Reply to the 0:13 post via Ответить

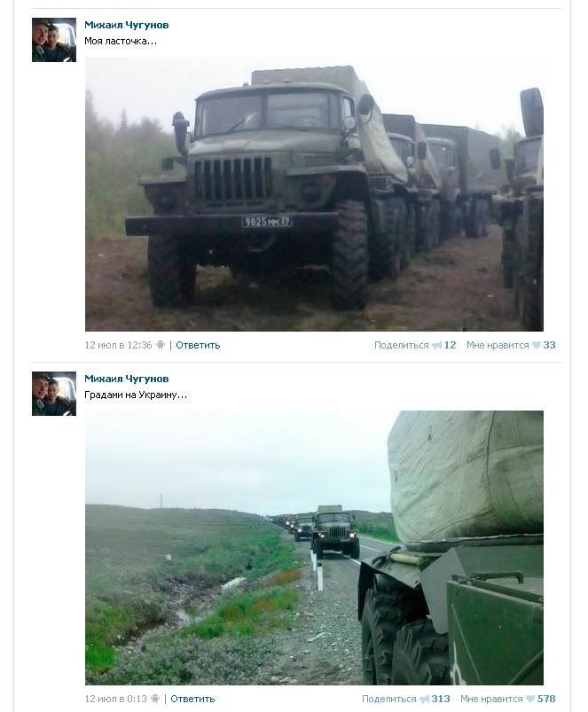click(x=192, y=699)
